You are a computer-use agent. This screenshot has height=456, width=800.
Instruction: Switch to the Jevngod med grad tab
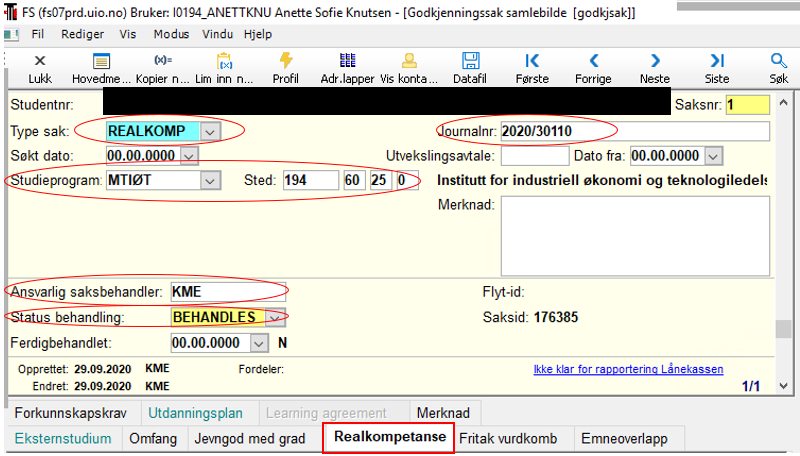point(249,439)
